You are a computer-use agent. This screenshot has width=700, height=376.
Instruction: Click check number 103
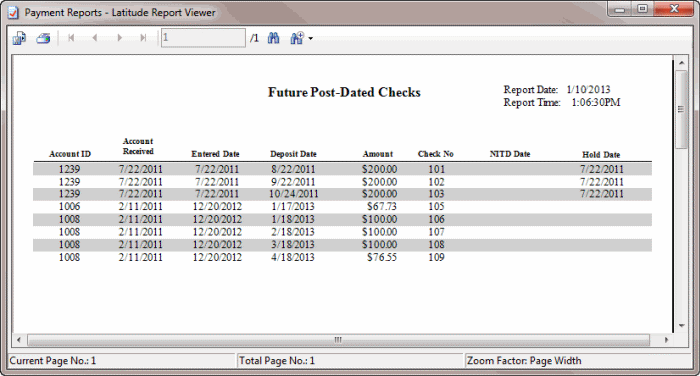pyautogui.click(x=437, y=194)
